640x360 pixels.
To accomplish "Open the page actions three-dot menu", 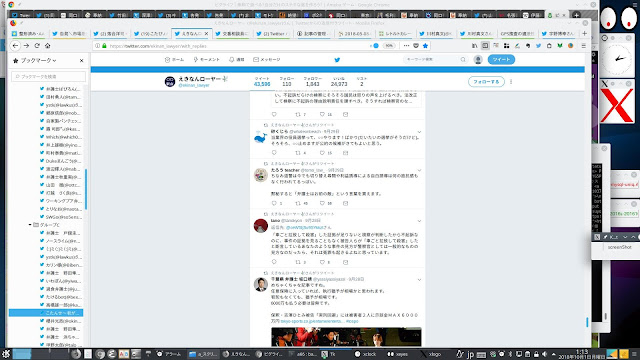I will point(406,46).
